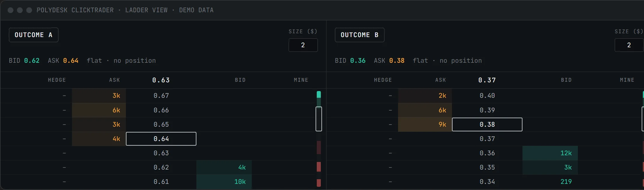The width and height of the screenshot is (644, 190).
Task: Click the 12k bid cell at price 0.36
Action: [550, 153]
